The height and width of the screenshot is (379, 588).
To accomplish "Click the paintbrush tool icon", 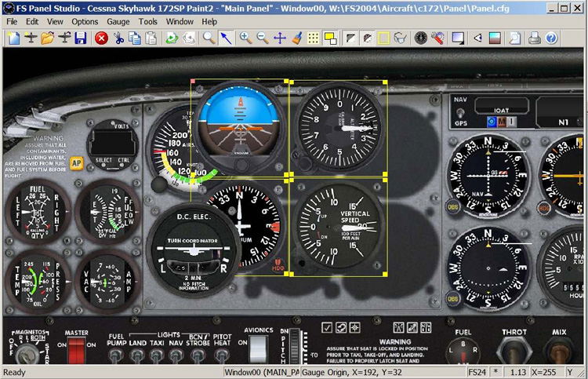I will pyautogui.click(x=297, y=38).
